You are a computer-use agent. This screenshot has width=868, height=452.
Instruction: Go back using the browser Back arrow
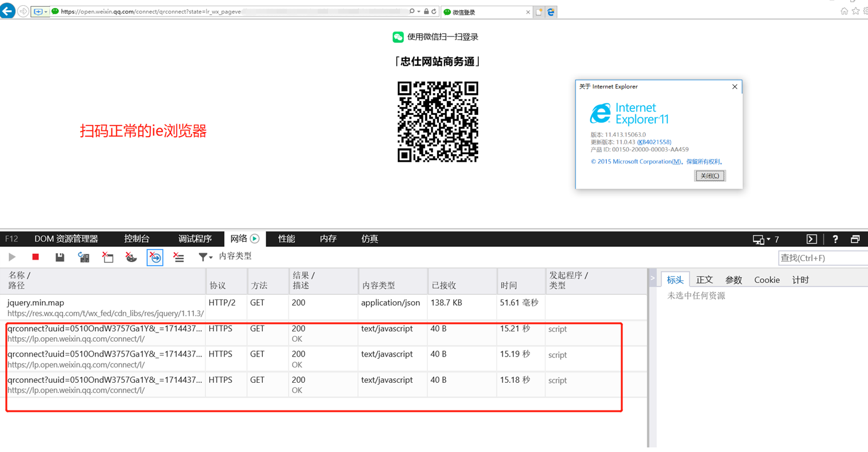coord(7,11)
